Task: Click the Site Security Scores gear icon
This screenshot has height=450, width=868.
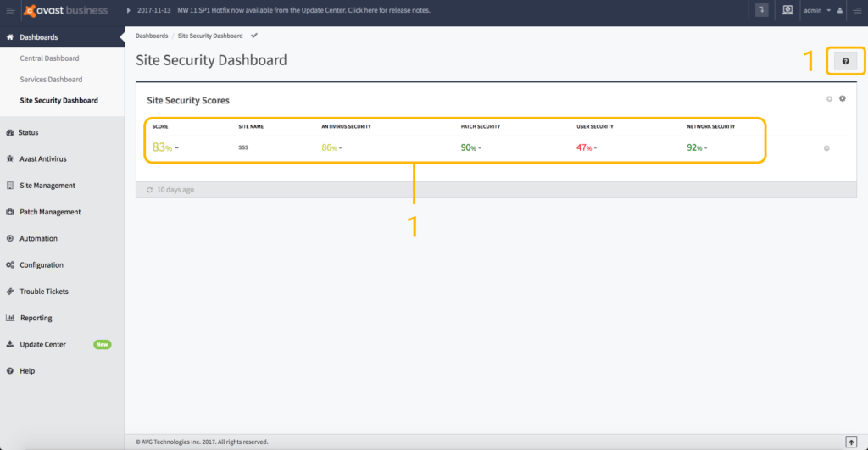Action: [x=842, y=98]
